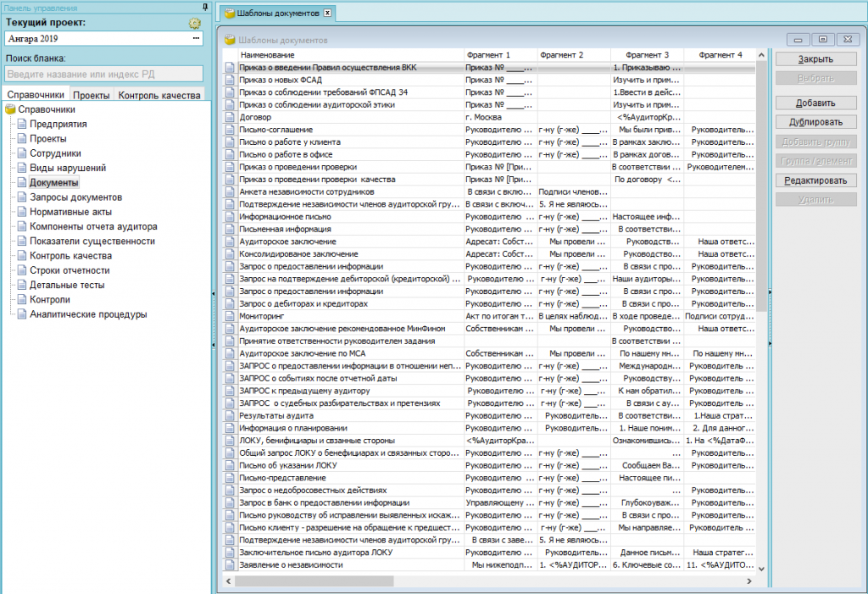868x594 pixels.
Task: Switch to the Контроль качества tab
Action: pyautogui.click(x=159, y=95)
